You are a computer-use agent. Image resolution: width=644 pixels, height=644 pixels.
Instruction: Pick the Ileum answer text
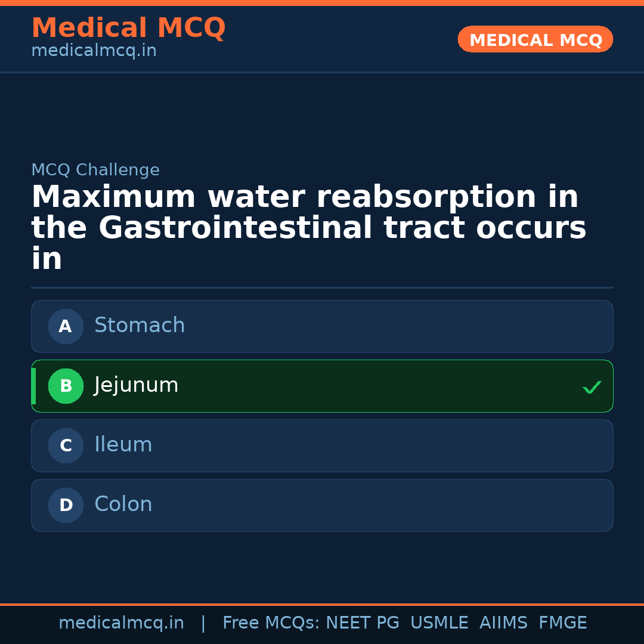tap(123, 445)
